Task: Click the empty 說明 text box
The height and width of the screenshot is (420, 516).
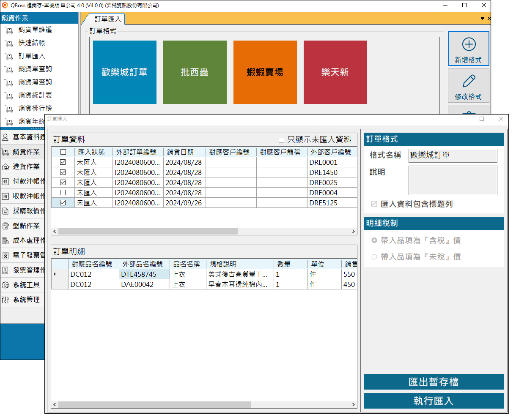Action: (x=453, y=180)
